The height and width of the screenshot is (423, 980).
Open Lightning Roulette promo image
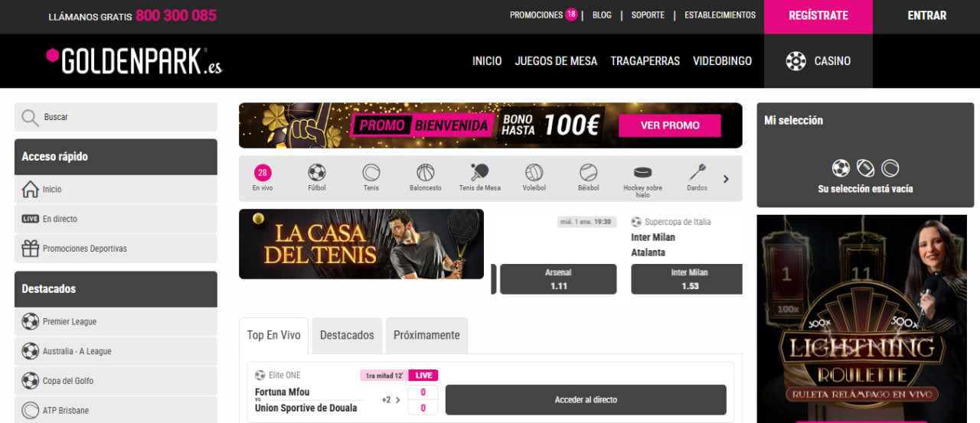861,318
